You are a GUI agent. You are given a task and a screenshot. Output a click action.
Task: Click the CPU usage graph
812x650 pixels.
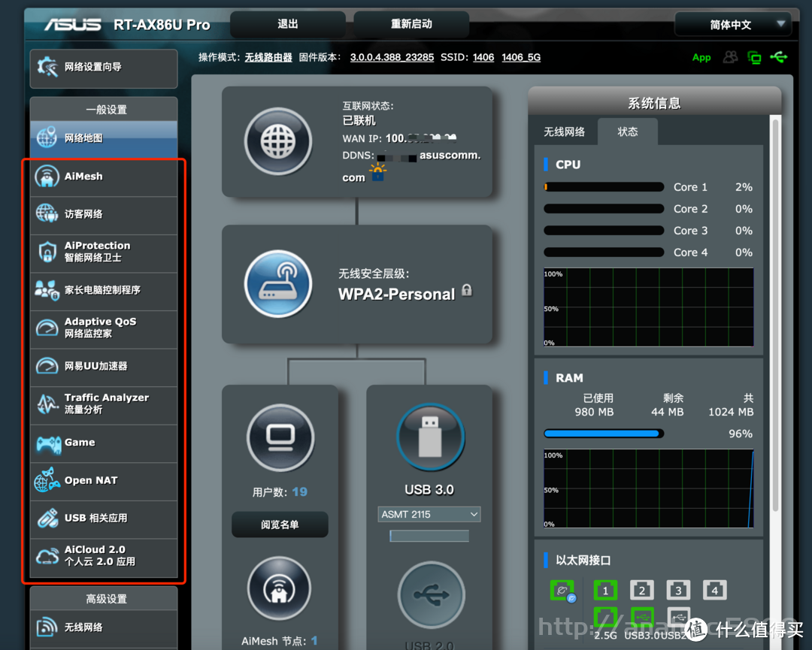(648, 307)
